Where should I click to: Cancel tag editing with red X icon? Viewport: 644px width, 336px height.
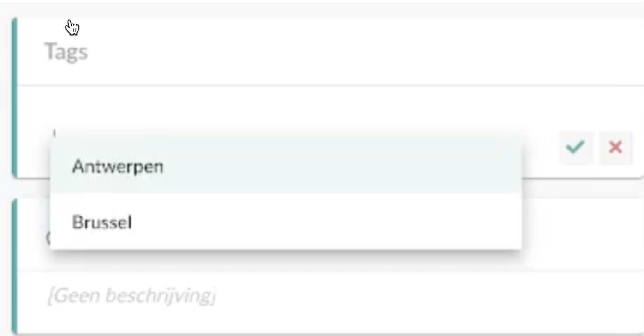point(615,147)
